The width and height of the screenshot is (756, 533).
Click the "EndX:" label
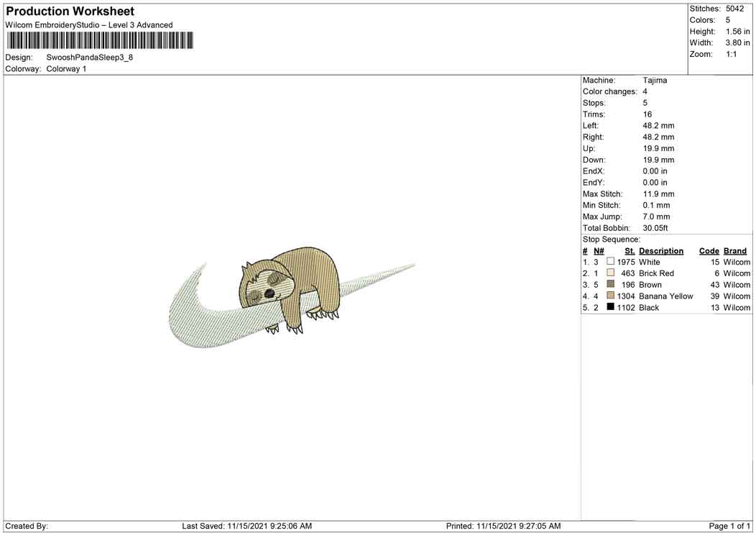[x=593, y=171]
